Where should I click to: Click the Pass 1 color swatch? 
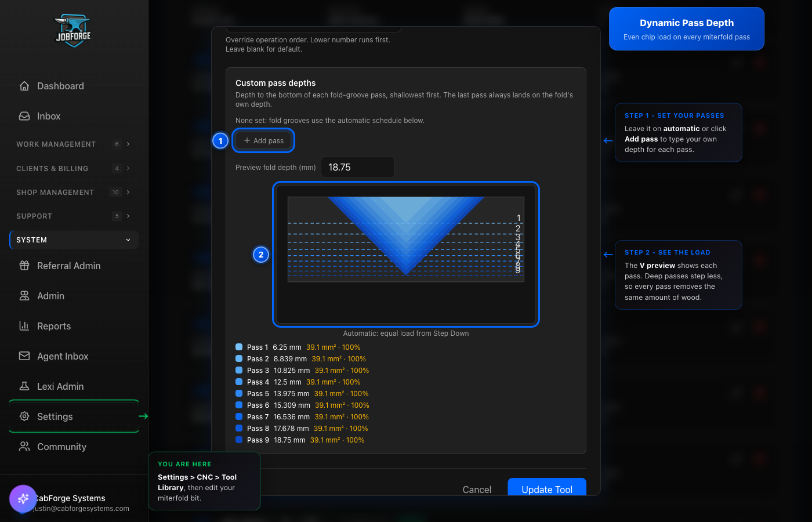click(239, 347)
